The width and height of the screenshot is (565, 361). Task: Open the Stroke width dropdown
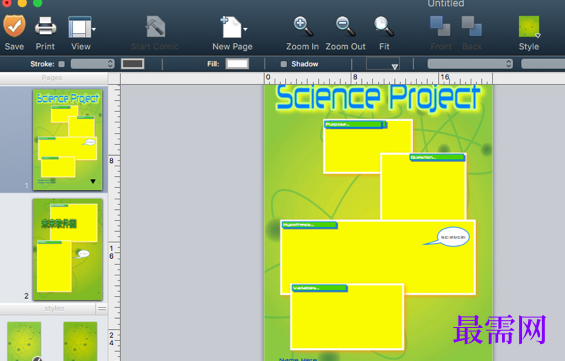pyautogui.click(x=93, y=64)
